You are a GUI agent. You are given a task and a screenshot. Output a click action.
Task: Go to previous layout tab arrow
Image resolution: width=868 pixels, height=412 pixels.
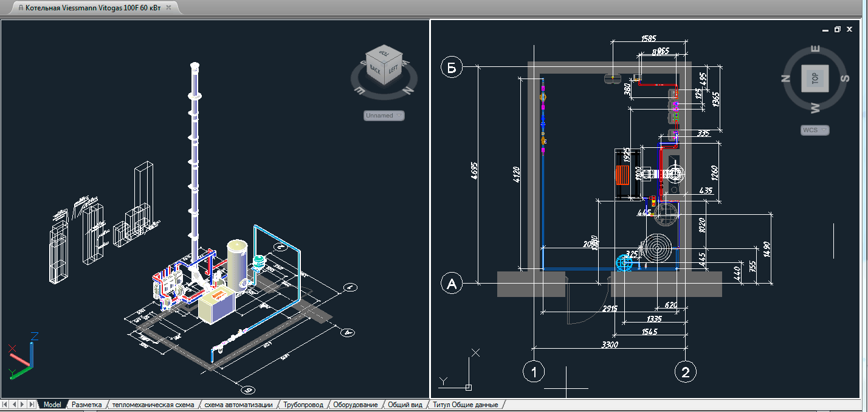tap(15, 404)
